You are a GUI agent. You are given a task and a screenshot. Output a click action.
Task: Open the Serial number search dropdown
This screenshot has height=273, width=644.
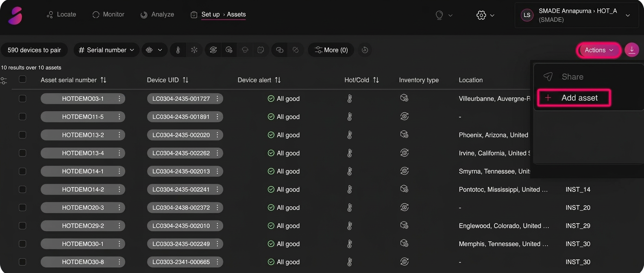(x=107, y=50)
